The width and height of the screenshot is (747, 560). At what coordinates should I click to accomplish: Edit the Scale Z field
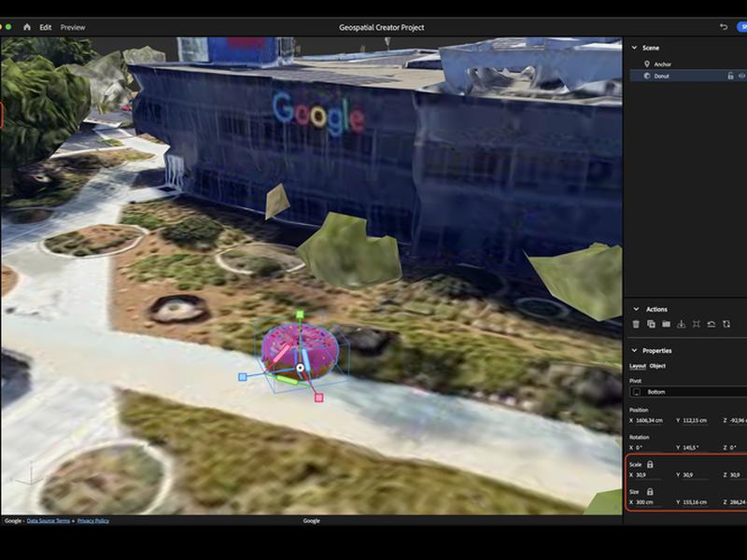(x=738, y=475)
